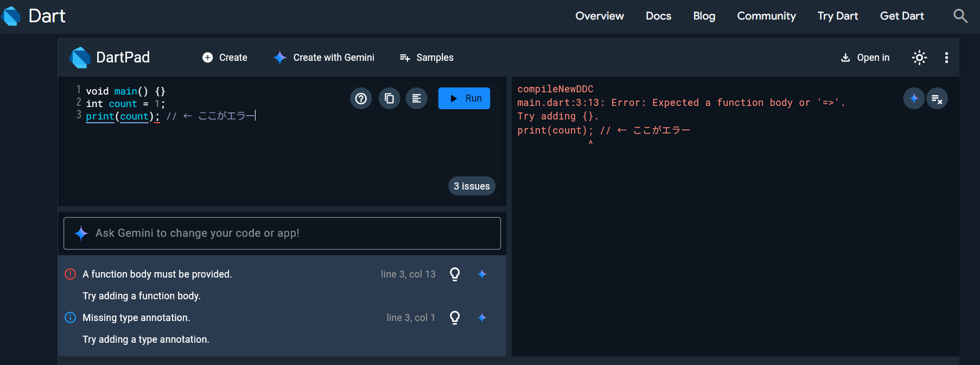Click the word 'Dart' in site header
The image size is (980, 365).
pyautogui.click(x=47, y=16)
